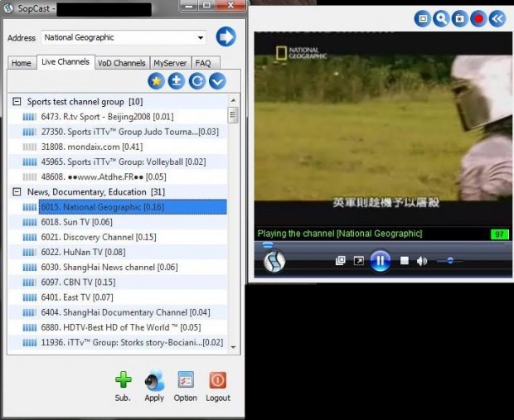
Task: Click the magnifier zoom icon in player
Action: click(441, 19)
